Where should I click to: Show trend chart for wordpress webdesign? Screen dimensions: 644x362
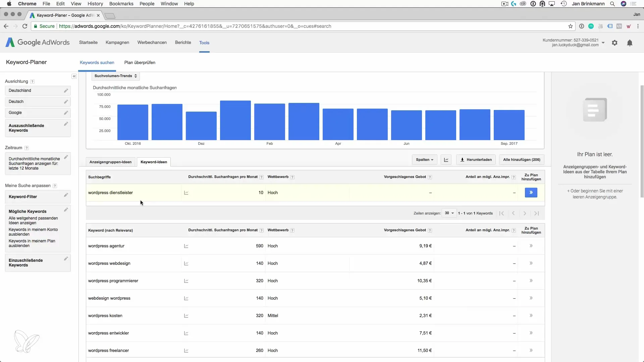[186, 263]
